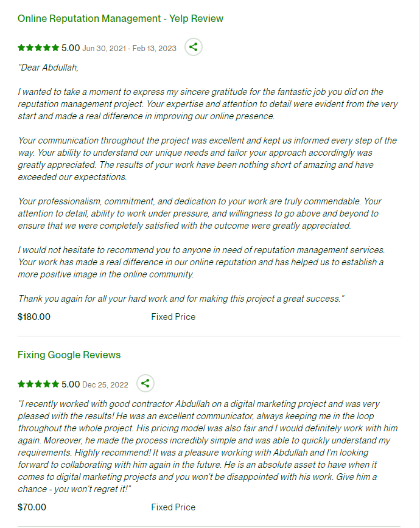Click the Fixed Price label beside $180.00

click(173, 317)
